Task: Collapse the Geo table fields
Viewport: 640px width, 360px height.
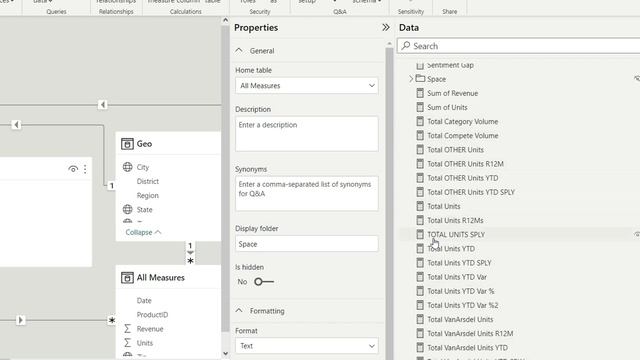Action: pyautogui.click(x=143, y=232)
